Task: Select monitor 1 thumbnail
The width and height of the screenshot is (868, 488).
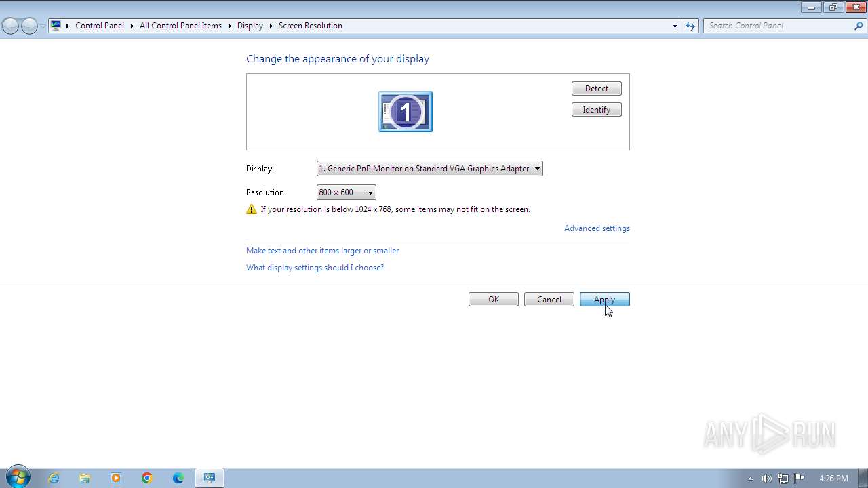Action: (x=406, y=112)
